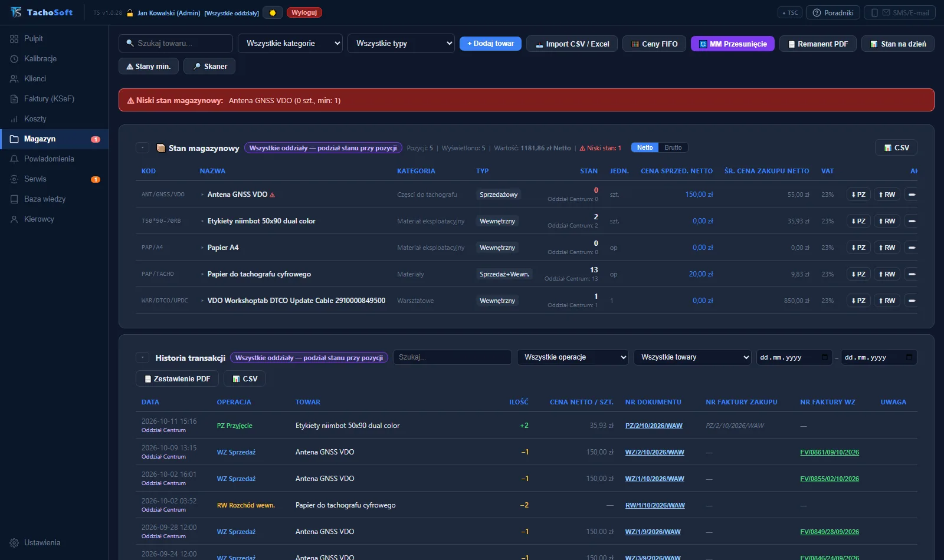This screenshot has height=560, width=944.
Task: Expand the Papier A4 row
Action: [x=202, y=248]
